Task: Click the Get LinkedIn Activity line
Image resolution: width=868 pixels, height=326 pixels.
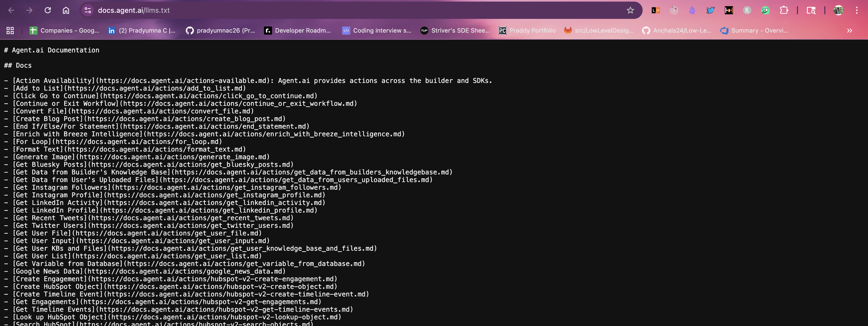Action: (x=165, y=203)
